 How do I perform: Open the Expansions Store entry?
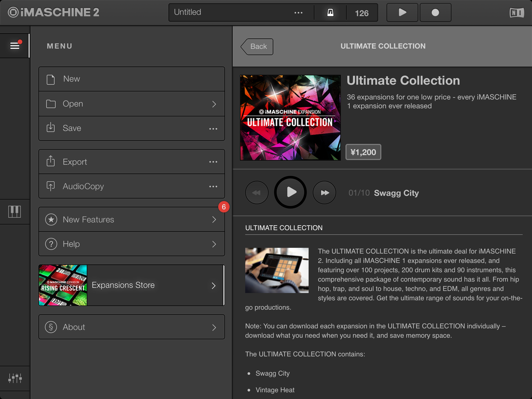coord(132,285)
